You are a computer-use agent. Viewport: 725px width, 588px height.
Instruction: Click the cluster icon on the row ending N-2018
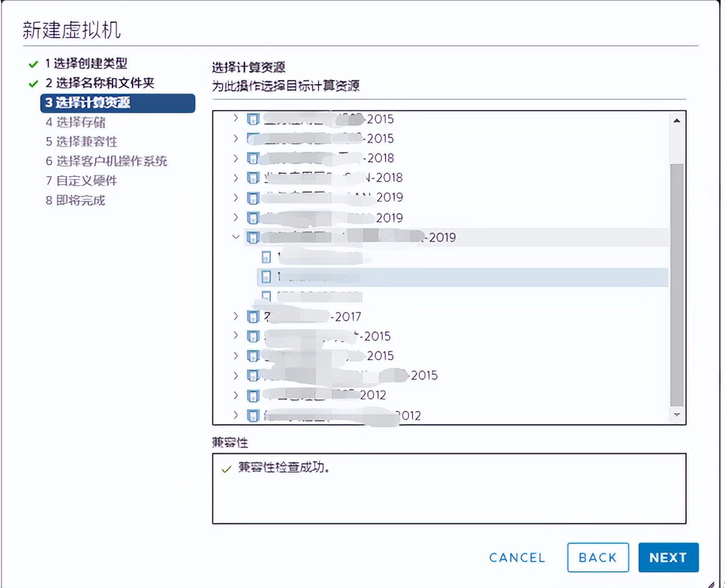point(253,178)
